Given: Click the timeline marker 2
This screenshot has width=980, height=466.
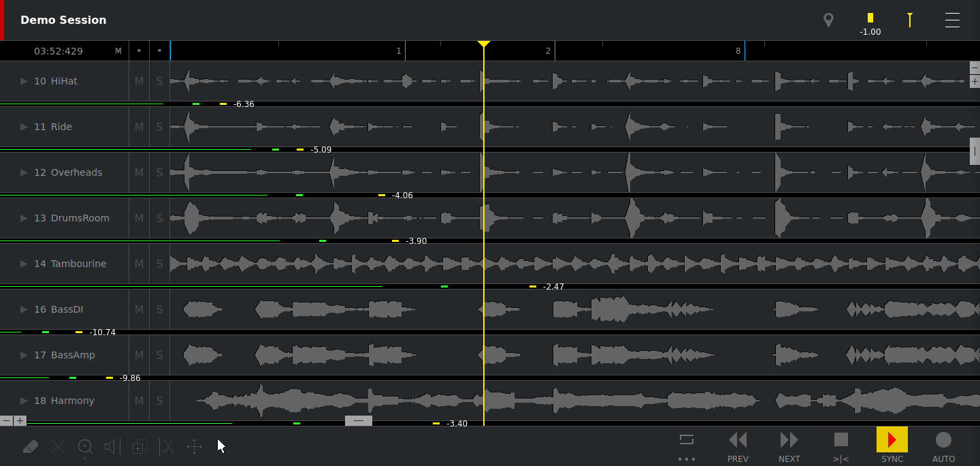Looking at the screenshot, I should coord(549,51).
